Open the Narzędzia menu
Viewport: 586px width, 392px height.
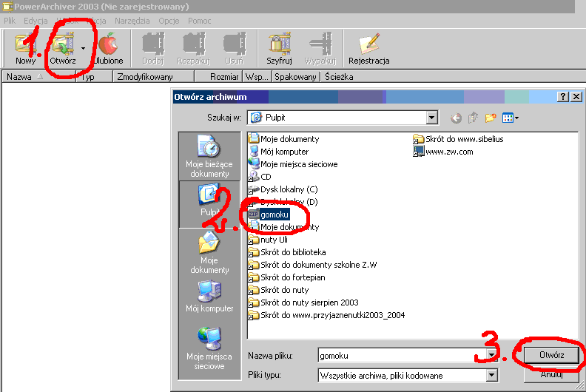[132, 21]
